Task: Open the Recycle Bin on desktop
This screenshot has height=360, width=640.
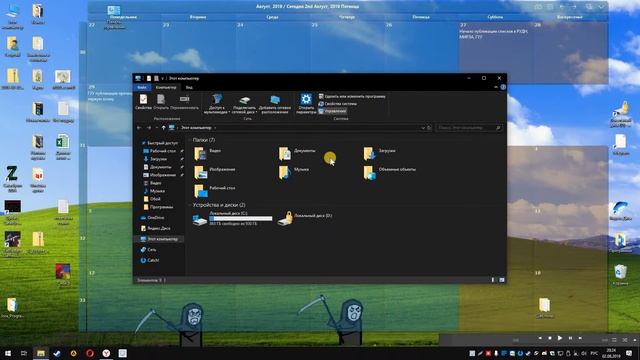Action: (620, 274)
